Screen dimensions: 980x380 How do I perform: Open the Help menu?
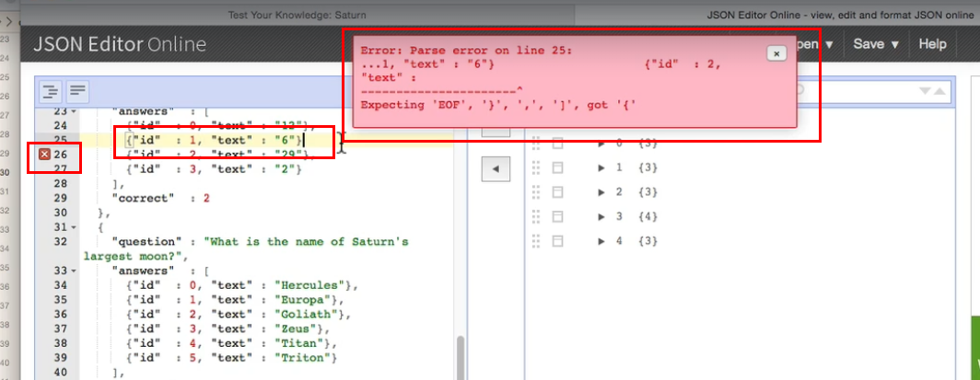coord(932,44)
